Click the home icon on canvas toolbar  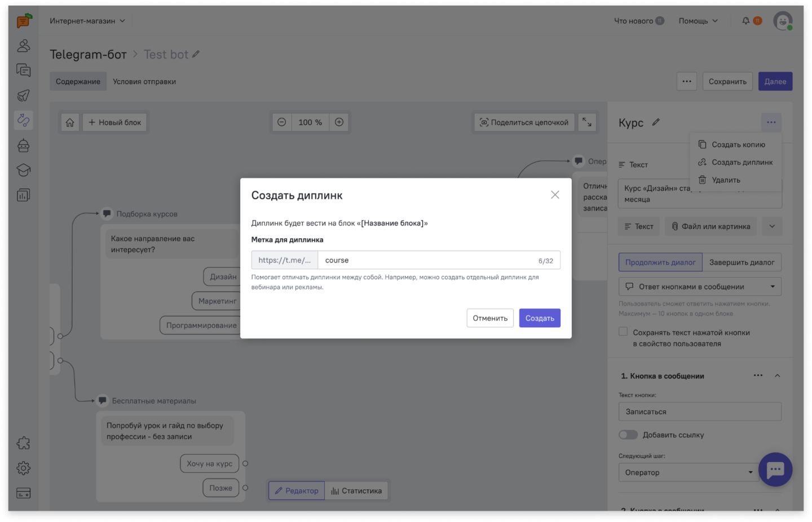click(70, 122)
